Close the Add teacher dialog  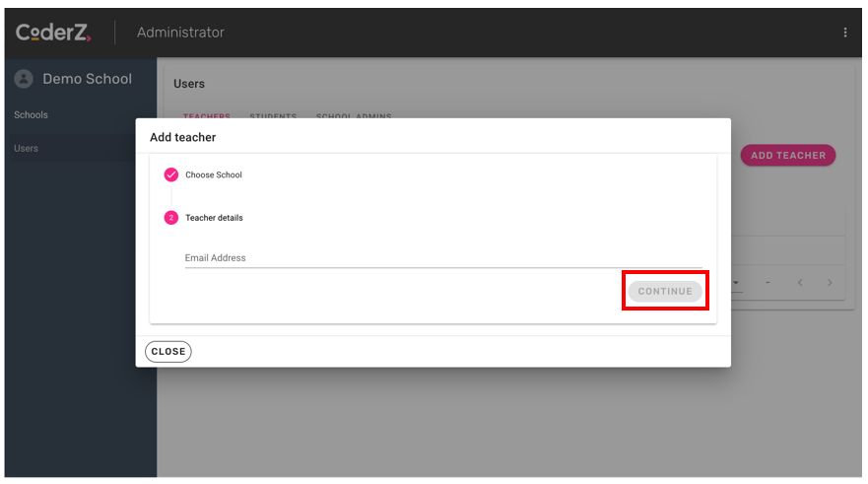(x=168, y=351)
